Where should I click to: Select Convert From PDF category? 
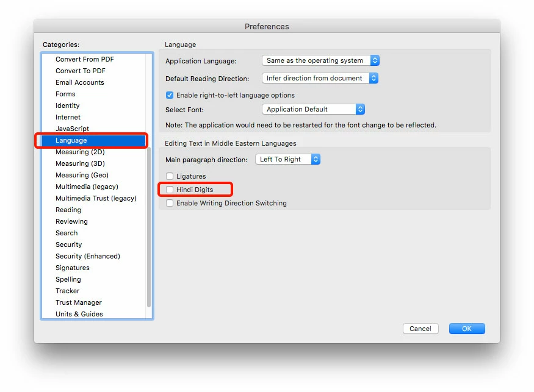93,59
